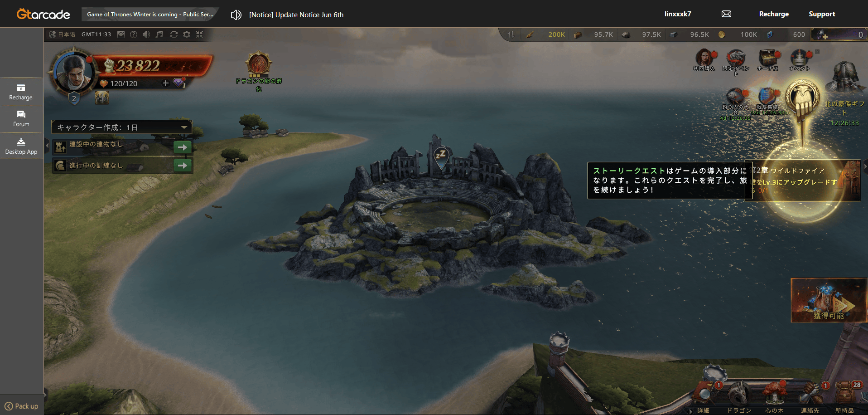Open the Game of Thrones Winter is coming tab
This screenshot has width=868, height=415.
point(150,15)
